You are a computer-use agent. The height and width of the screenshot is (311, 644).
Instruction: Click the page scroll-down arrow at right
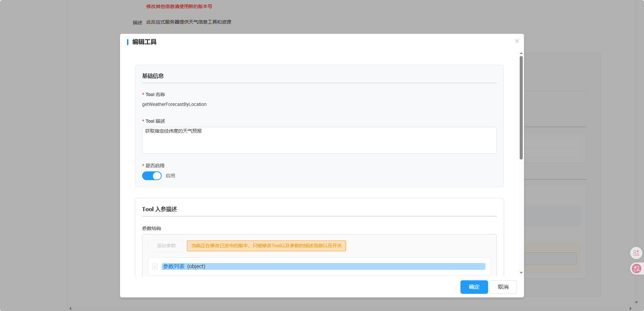point(636,302)
